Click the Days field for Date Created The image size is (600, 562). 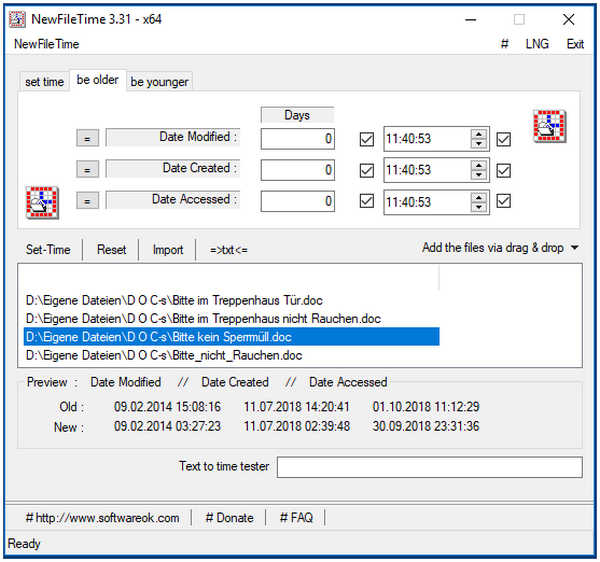pos(298,170)
